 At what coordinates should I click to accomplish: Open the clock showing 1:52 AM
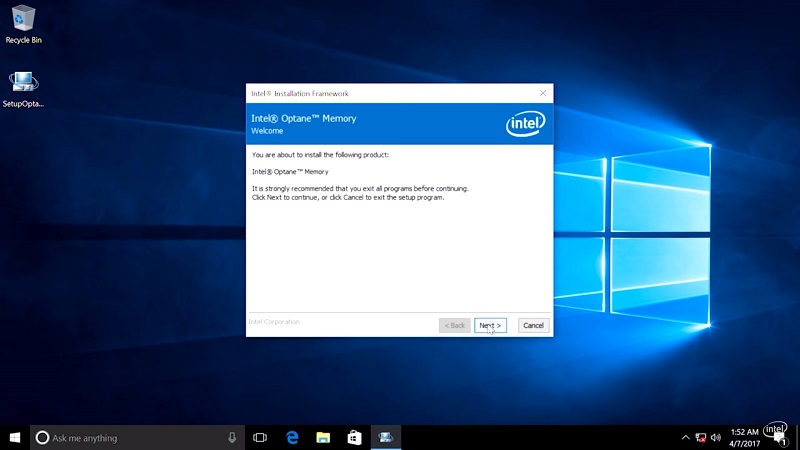(x=744, y=438)
